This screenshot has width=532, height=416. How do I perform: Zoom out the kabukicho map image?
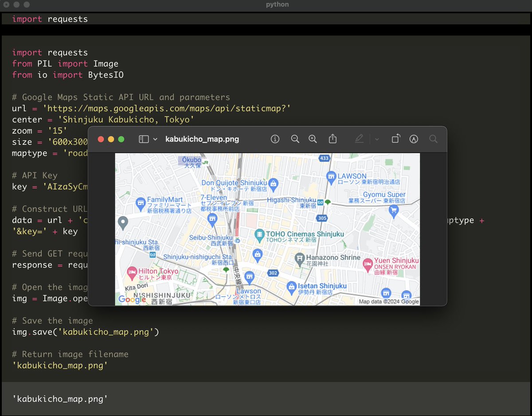[x=295, y=139]
